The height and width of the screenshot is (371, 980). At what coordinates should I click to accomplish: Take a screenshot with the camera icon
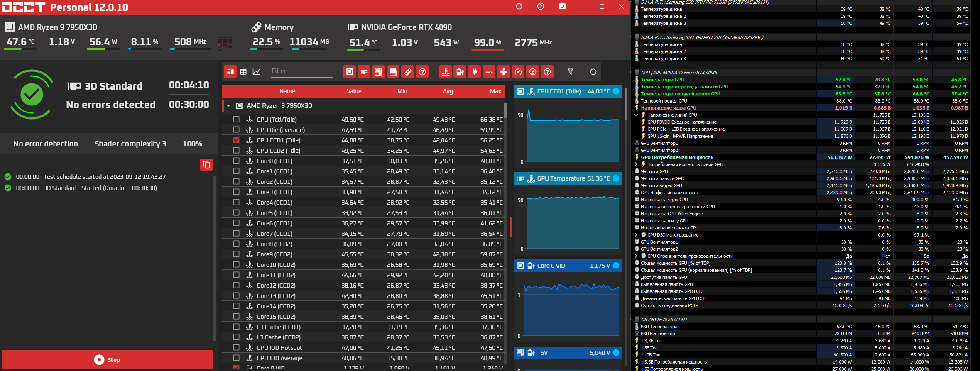(562, 6)
